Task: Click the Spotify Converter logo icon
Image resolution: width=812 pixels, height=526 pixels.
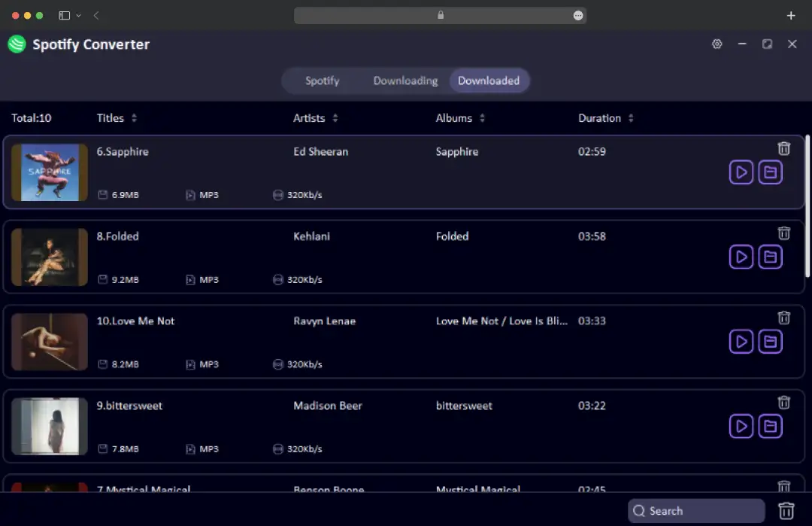Action: [16, 44]
